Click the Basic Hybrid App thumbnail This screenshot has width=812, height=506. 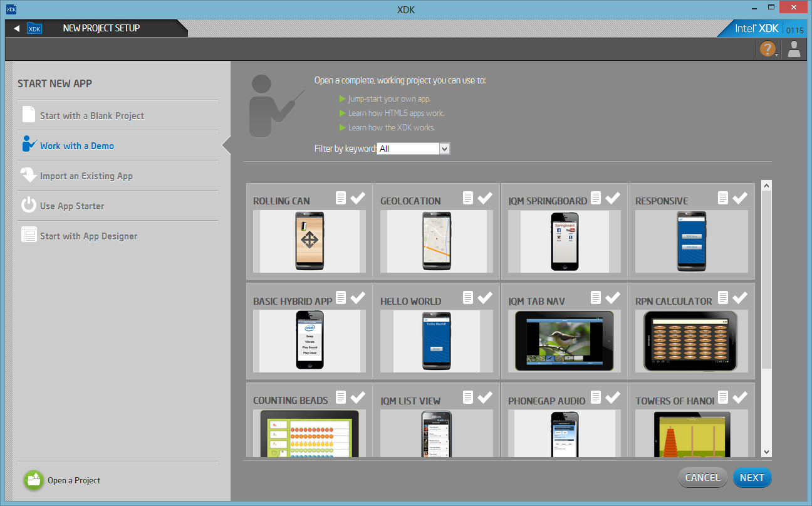310,340
